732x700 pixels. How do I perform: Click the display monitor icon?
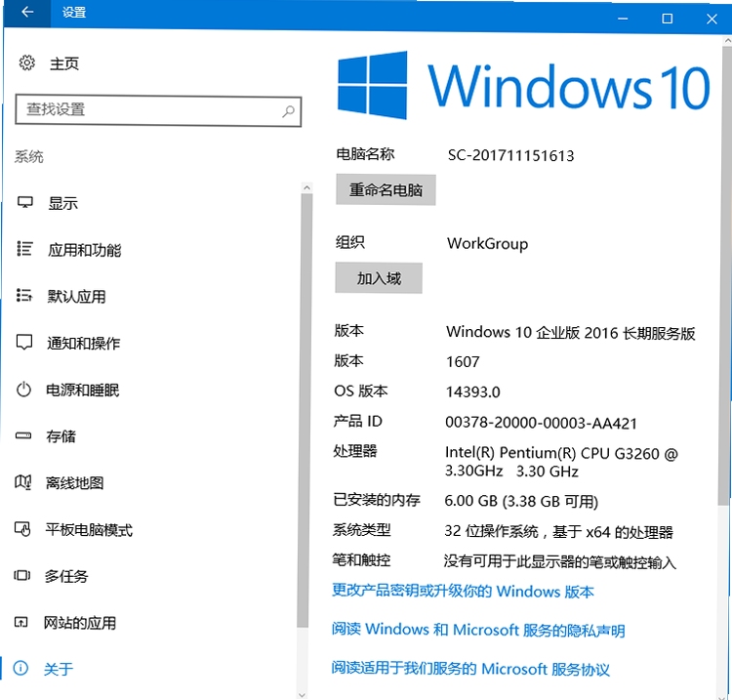[24, 203]
